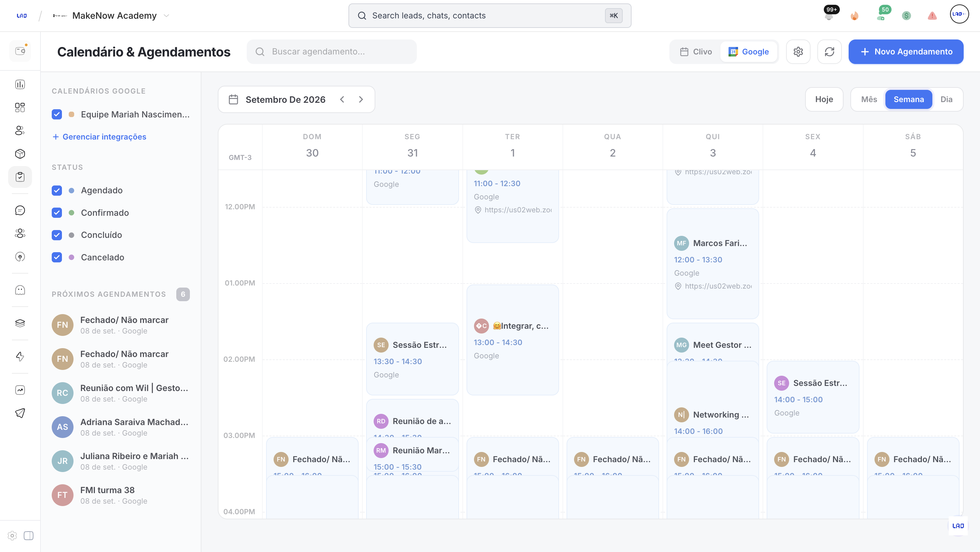The image size is (980, 552).
Task: Click the Buscar agendamento search field
Action: [331, 52]
